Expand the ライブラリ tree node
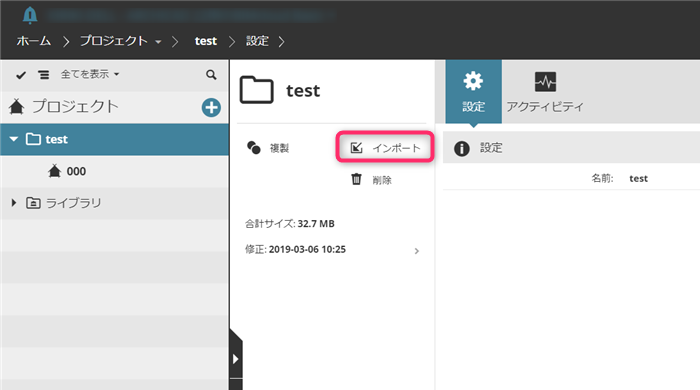This screenshot has height=390, width=700. [x=14, y=203]
